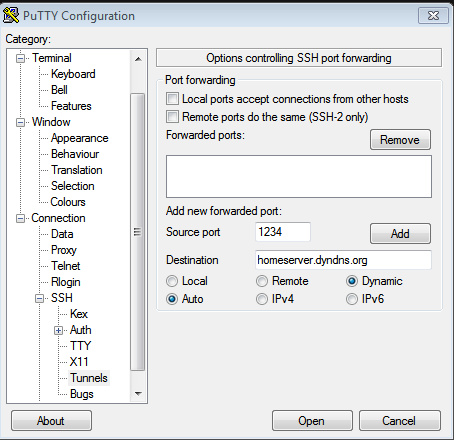The image size is (454, 440).
Task: Enable Local ports accept connections checkbox
Action: pos(172,99)
